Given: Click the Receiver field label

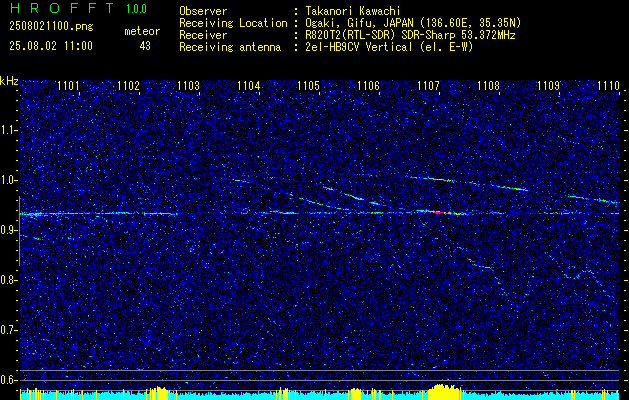Looking at the screenshot, I should 203,35.
